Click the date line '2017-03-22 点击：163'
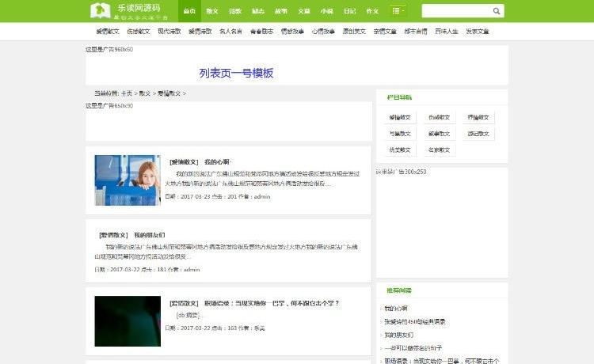Image resolution: width=594 pixels, height=364 pixels. coord(215,328)
